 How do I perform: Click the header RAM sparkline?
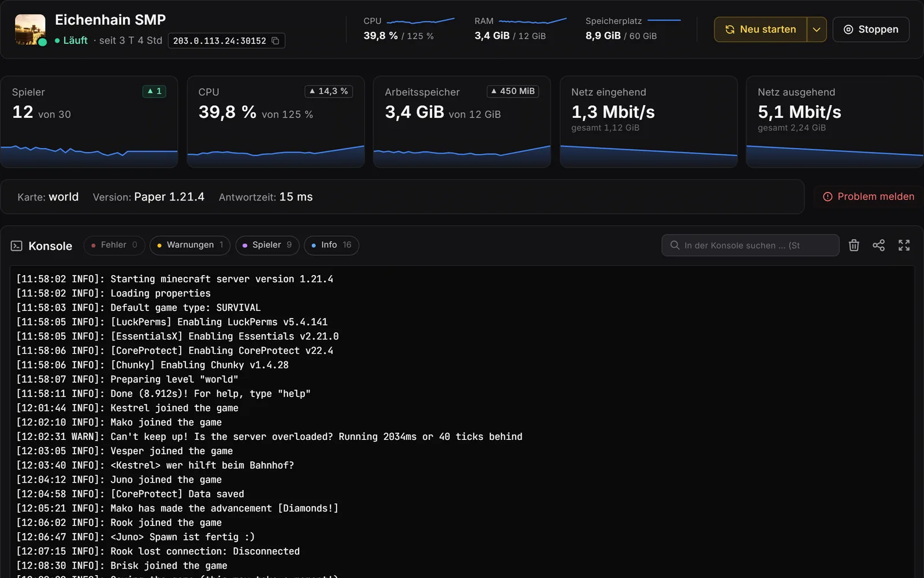point(532,21)
